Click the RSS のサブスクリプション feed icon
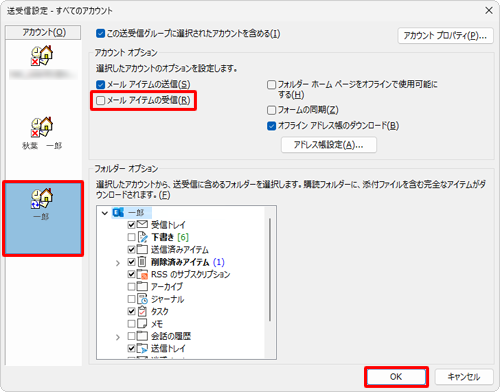Image resolution: width=500 pixels, height=392 pixels. point(142,274)
